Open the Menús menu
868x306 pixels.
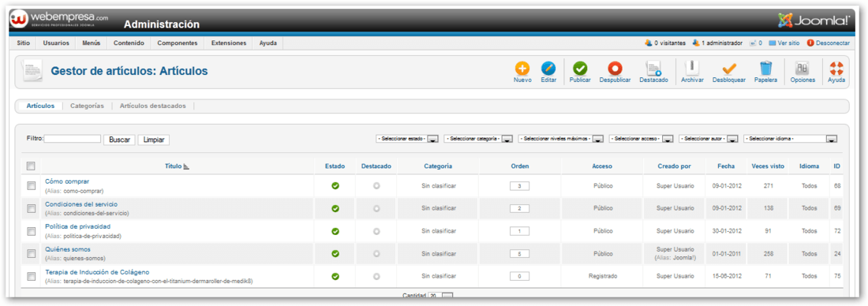[x=92, y=43]
